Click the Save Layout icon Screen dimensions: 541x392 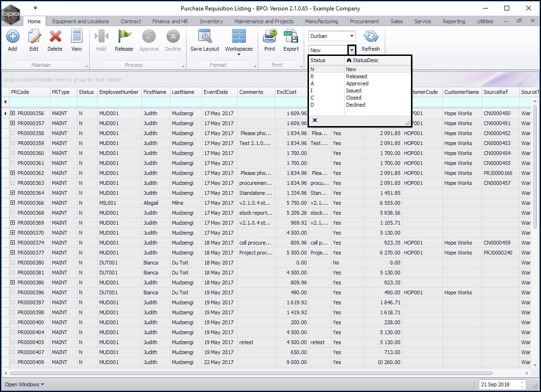pos(205,40)
